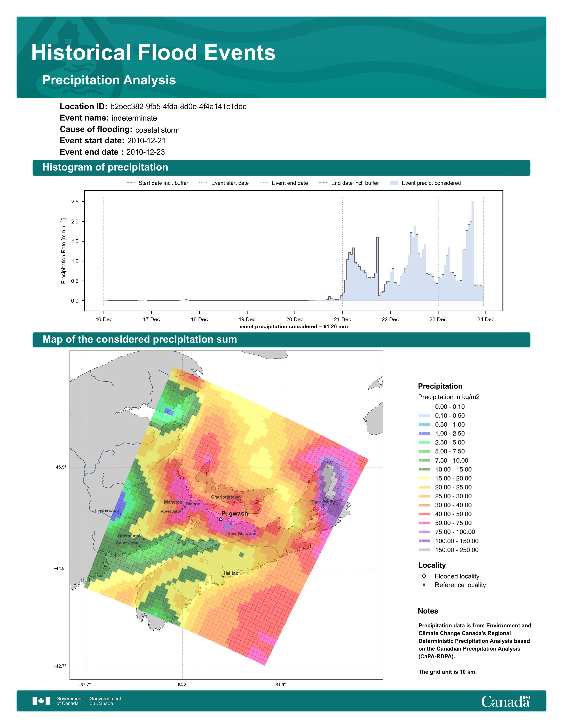Click the Pugwash flooded locality marker
This screenshot has width=563, height=728.
tap(221, 519)
